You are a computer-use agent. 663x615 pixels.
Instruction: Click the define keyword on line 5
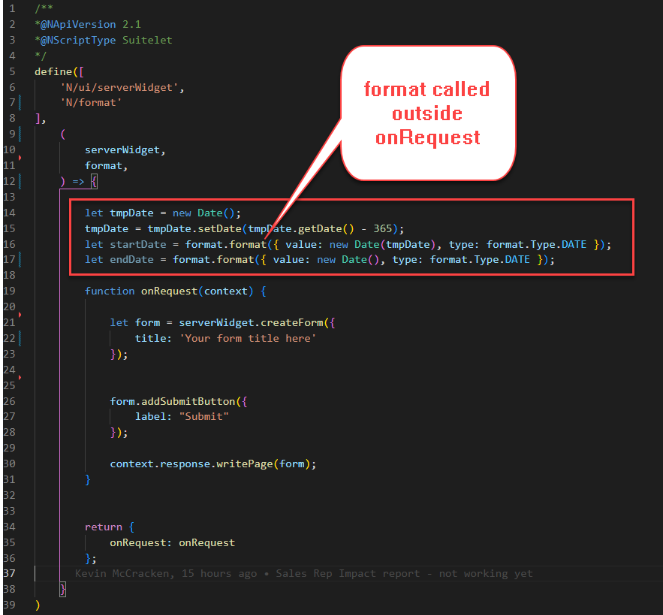click(52, 71)
